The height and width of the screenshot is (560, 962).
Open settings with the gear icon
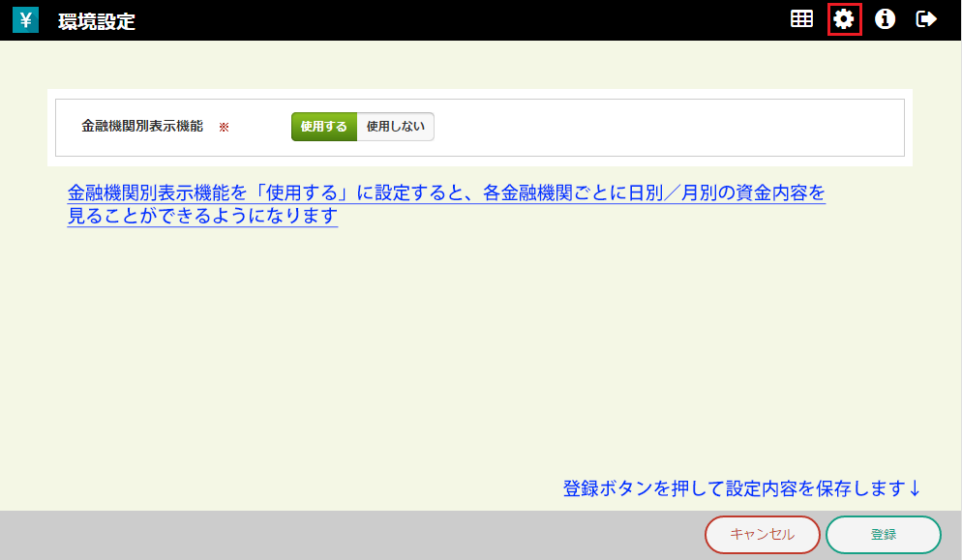(844, 19)
